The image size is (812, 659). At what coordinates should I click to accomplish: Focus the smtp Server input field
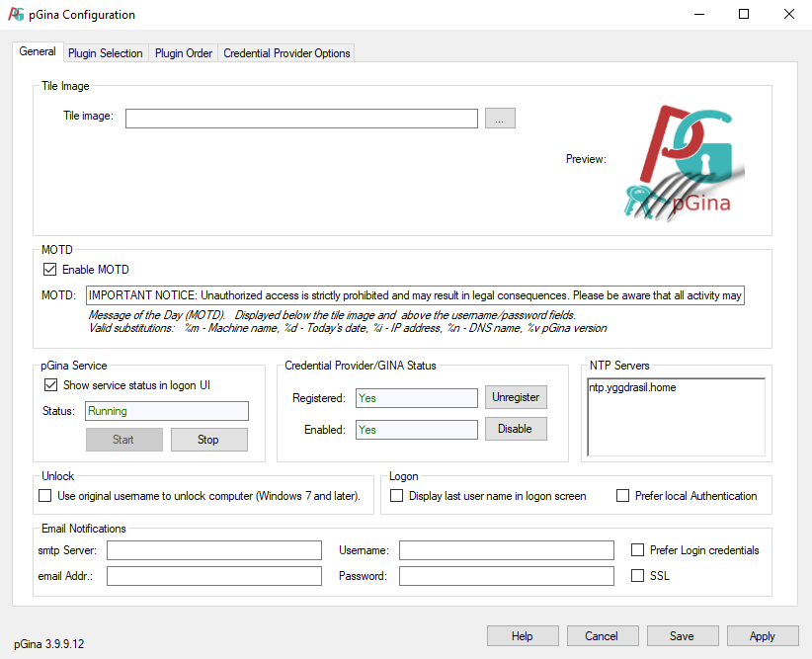coord(214,550)
